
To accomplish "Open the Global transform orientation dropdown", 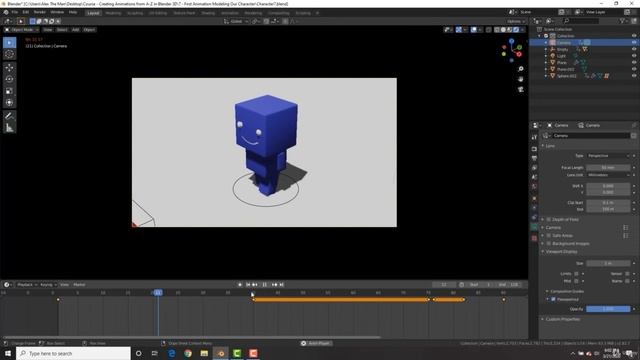I will (236, 21).
